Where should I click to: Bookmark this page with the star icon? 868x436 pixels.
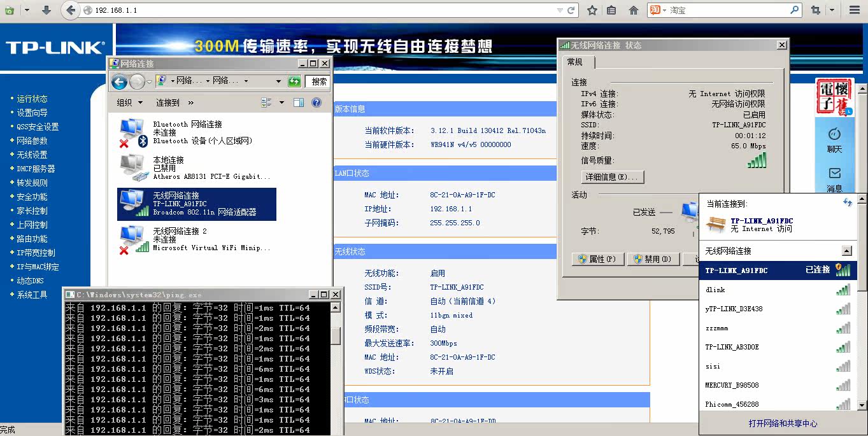pyautogui.click(x=592, y=10)
